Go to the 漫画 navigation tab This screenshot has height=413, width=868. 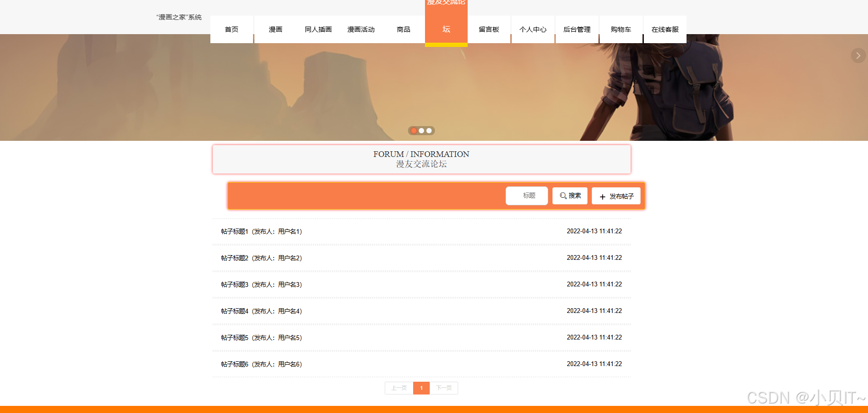(275, 29)
